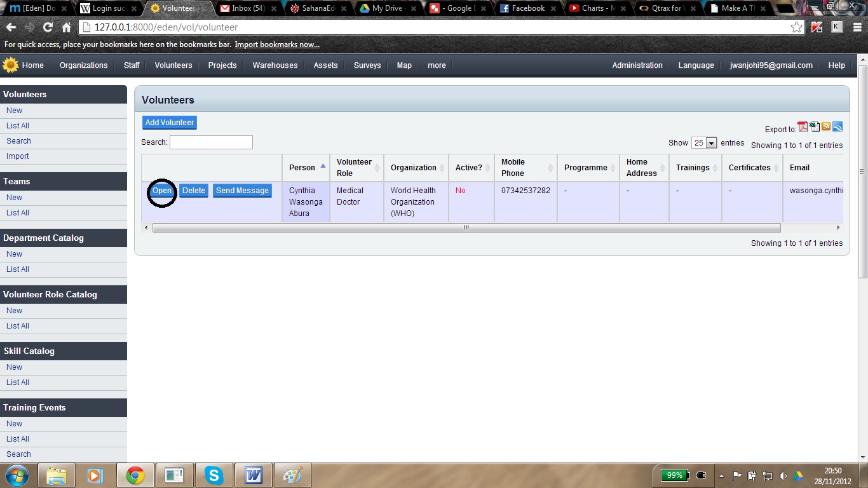868x488 pixels.
Task: Click Chrome's reload page icon
Action: 48,27
